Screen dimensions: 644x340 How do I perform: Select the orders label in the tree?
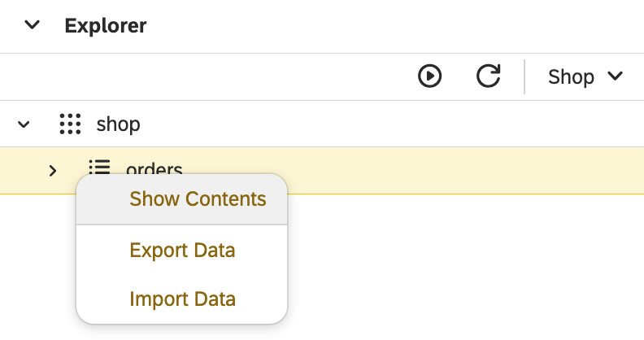[x=154, y=168]
